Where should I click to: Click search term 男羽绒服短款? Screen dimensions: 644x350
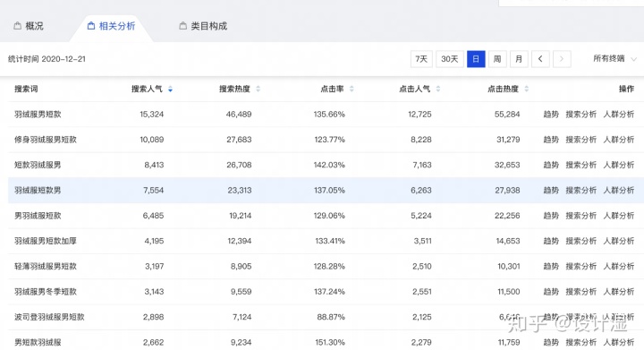[38, 216]
